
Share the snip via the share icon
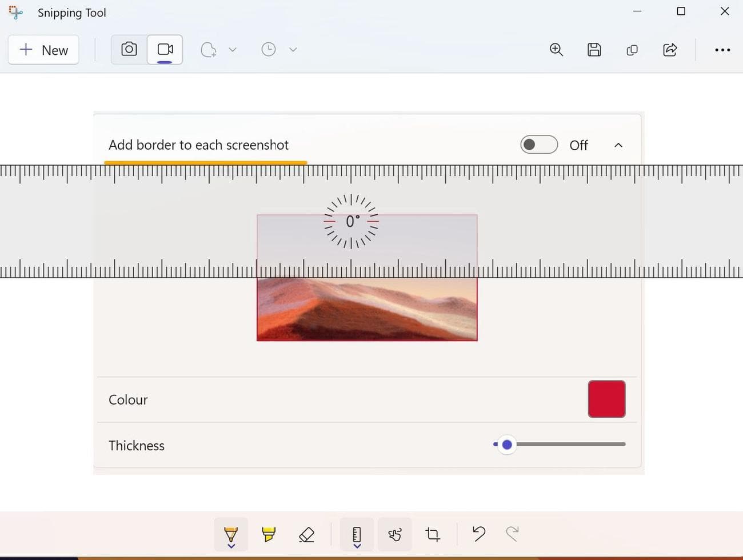(670, 50)
